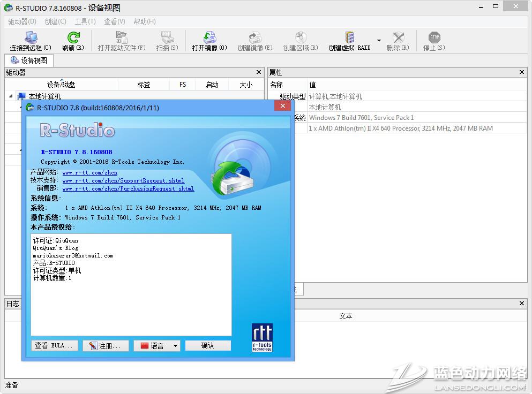Click the Open Image (打开镜像) icon
The width and height of the screenshot is (532, 394).
209,38
